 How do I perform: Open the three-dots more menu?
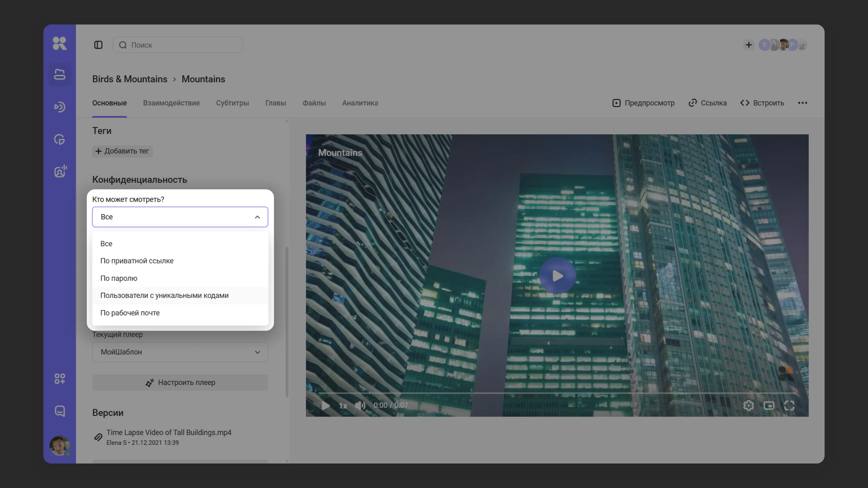click(x=802, y=103)
